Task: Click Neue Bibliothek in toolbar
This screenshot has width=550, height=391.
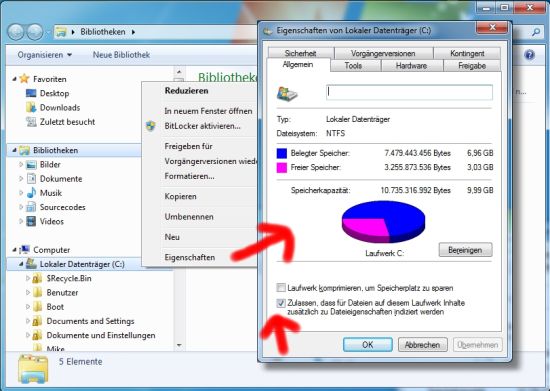Action: (121, 55)
